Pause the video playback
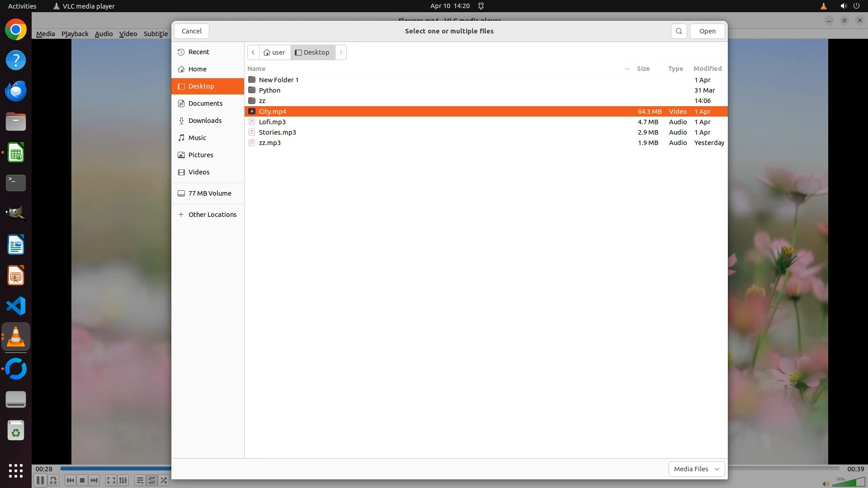Viewport: 868px width, 488px height. coord(40,480)
